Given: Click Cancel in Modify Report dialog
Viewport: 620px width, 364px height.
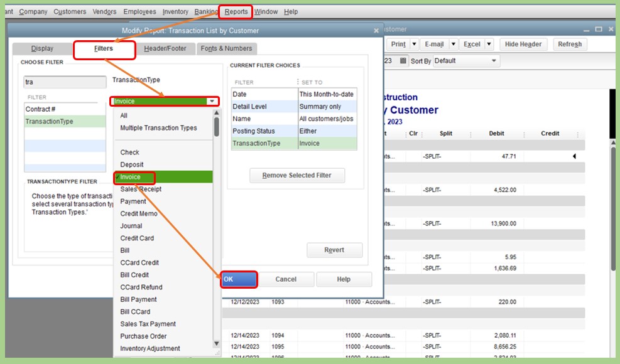Looking at the screenshot, I should pos(286,279).
